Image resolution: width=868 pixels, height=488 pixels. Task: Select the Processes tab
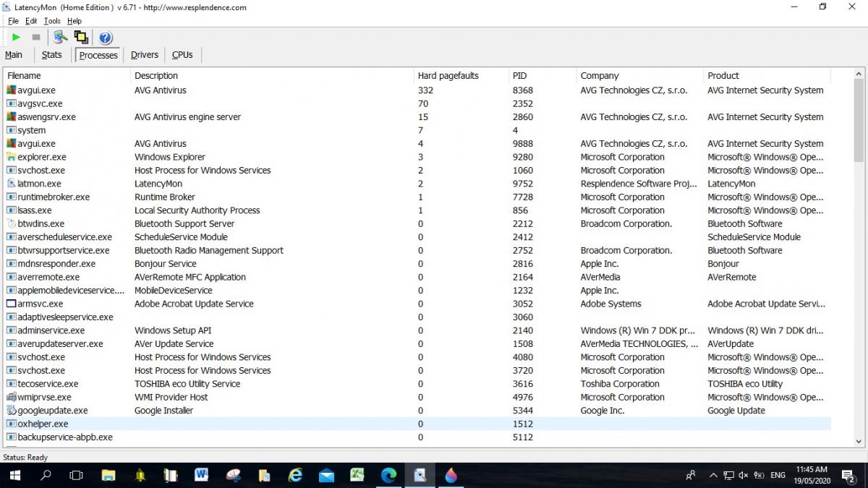[x=98, y=55]
